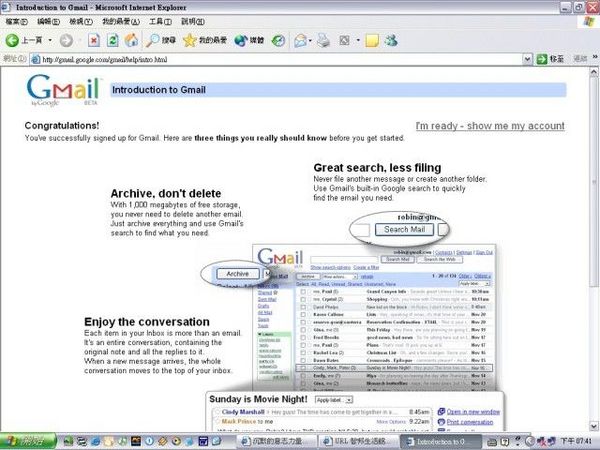Click the blue Internet Explorer quick launch icon
Screen dimensions: 600x450
coord(95,441)
